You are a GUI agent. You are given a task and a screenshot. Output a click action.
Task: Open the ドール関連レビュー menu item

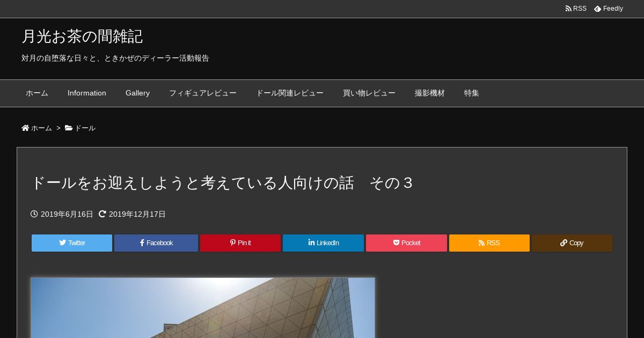point(290,93)
